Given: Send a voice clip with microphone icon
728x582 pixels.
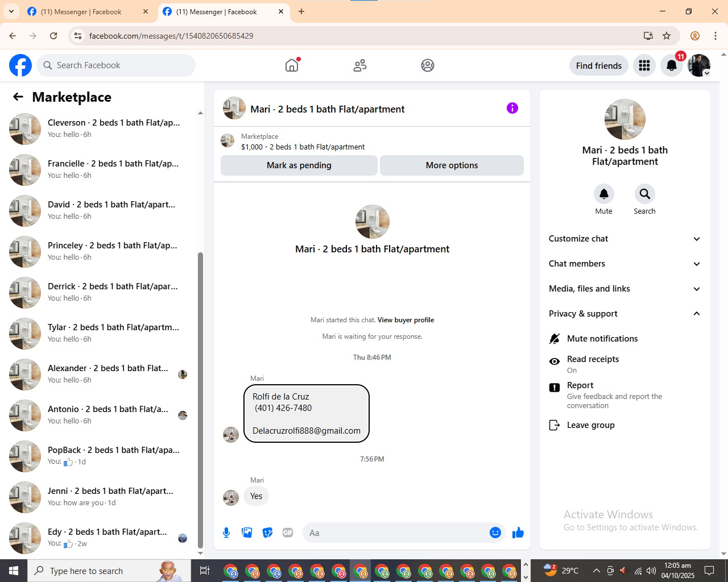Looking at the screenshot, I should pyautogui.click(x=226, y=533).
